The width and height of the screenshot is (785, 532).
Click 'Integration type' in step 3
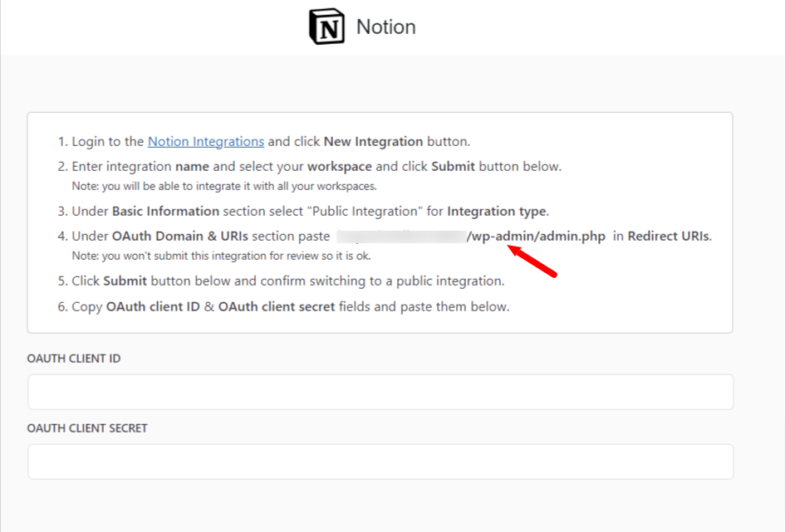click(496, 211)
